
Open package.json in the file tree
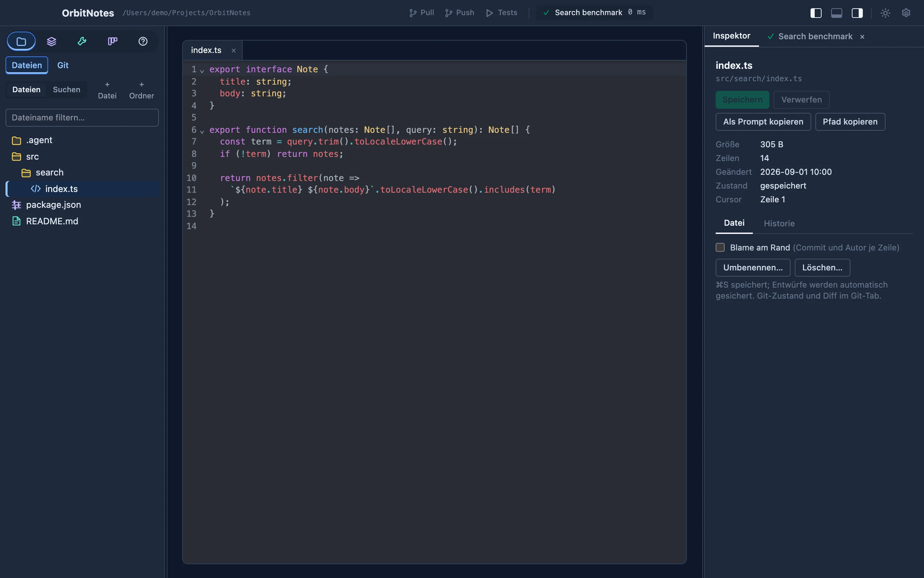[x=82, y=205]
